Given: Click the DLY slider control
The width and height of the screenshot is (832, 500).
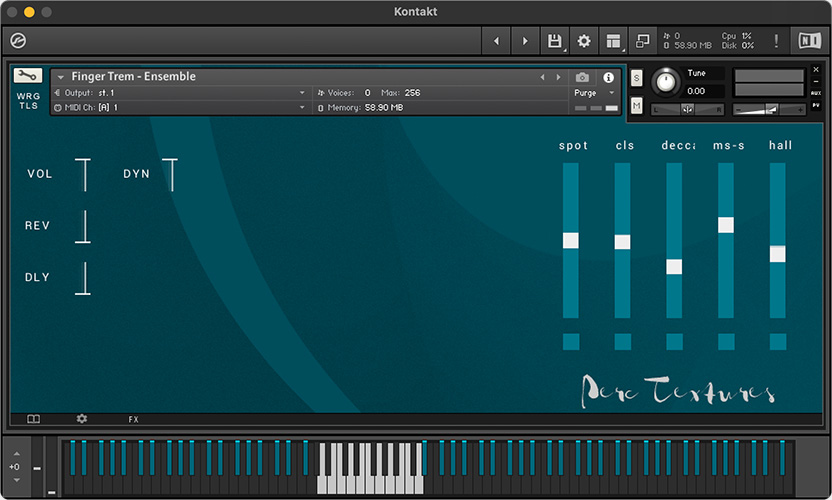Looking at the screenshot, I should pyautogui.click(x=83, y=278).
